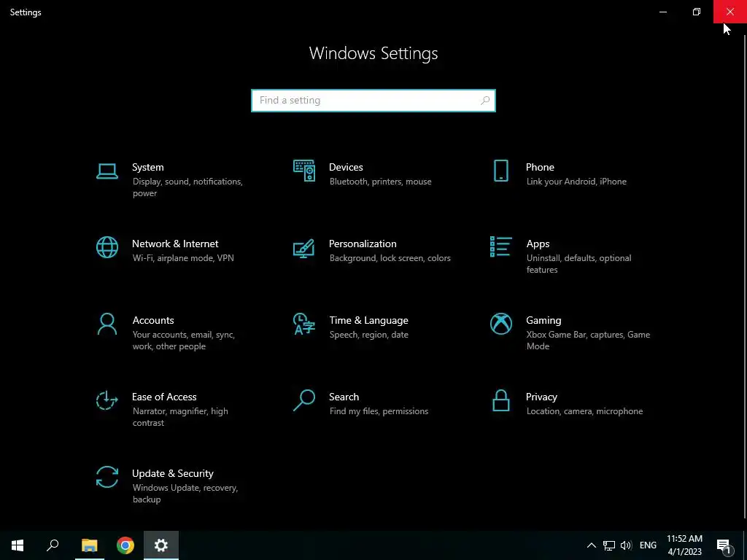Open Search settings title
747x560 pixels.
tap(344, 397)
